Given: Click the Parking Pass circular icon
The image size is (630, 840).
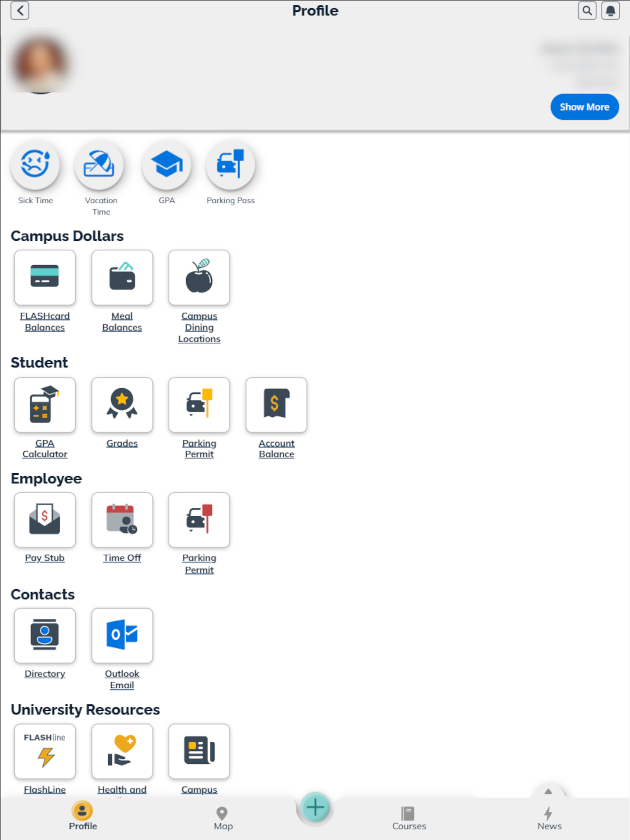Looking at the screenshot, I should click(x=230, y=165).
